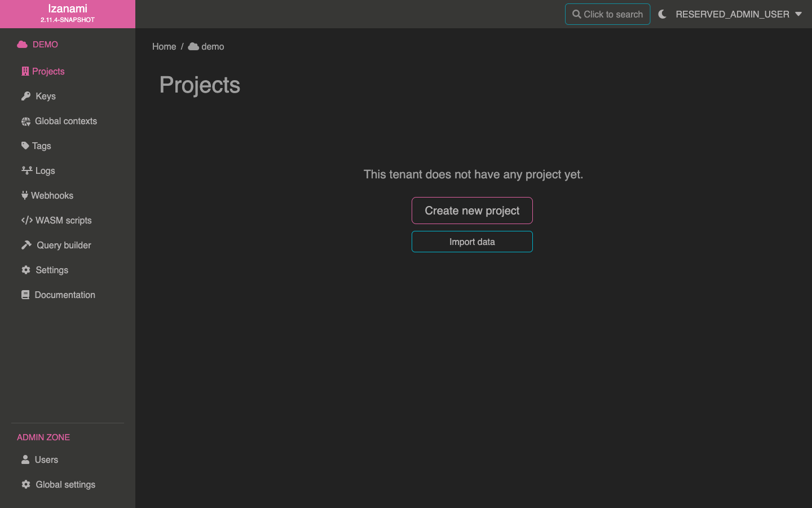Click the Global contexts globe icon
The width and height of the screenshot is (812, 508).
pyautogui.click(x=26, y=121)
